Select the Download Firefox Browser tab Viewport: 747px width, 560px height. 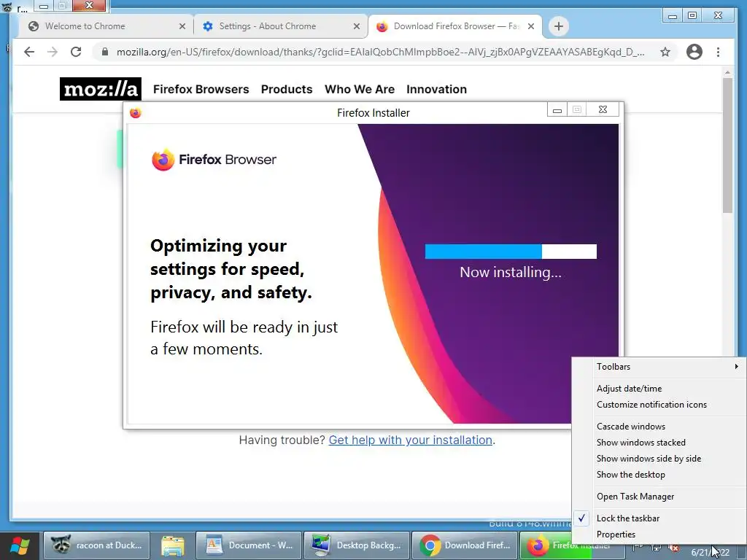point(454,26)
